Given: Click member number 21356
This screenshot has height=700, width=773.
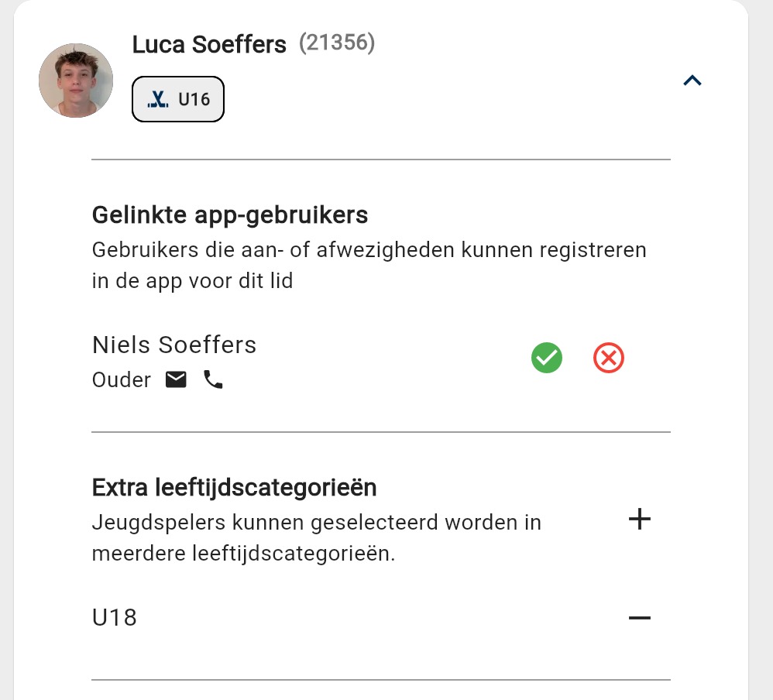Looking at the screenshot, I should [337, 43].
